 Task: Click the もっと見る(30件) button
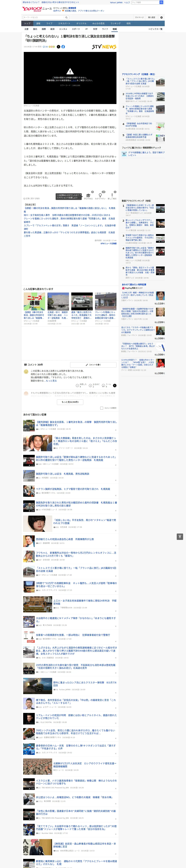click(70, 402)
